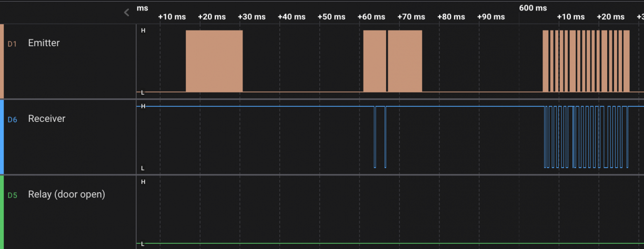Click the D1 channel identifier
This screenshot has width=644, height=249.
[x=12, y=44]
